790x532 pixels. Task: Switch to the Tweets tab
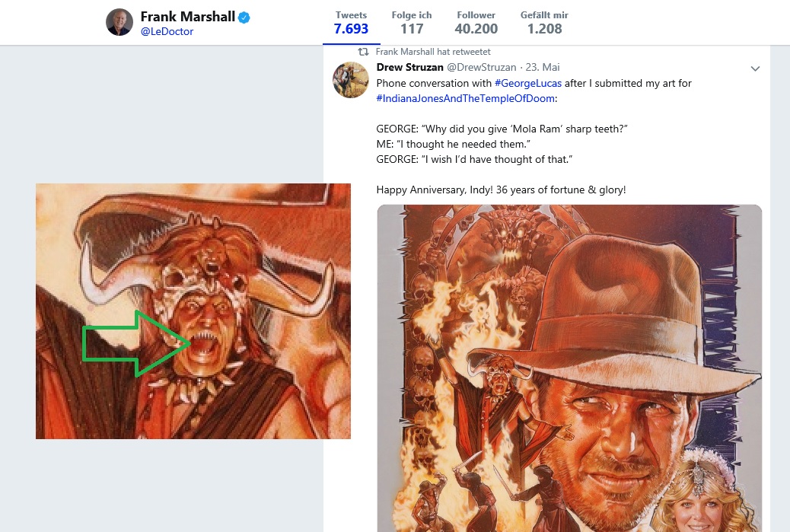(351, 23)
